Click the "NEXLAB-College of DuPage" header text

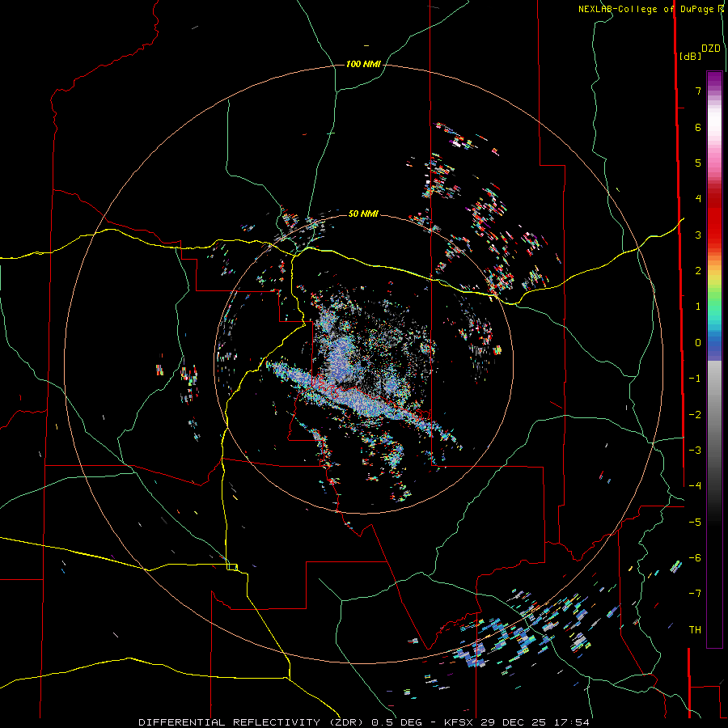click(645, 9)
